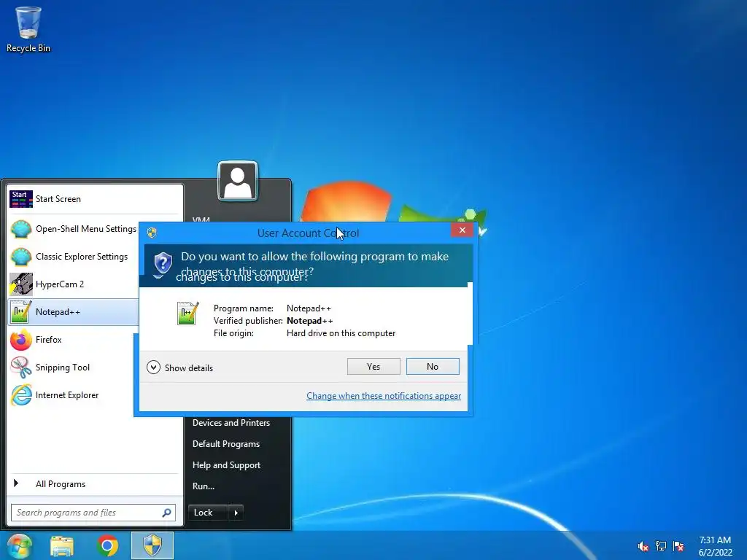Viewport: 747px width, 560px height.
Task: Open Snipping Tool
Action: (71, 367)
